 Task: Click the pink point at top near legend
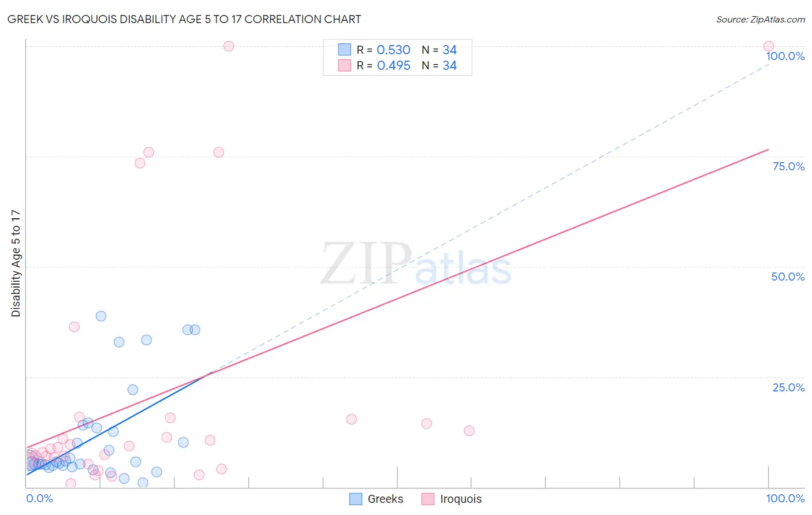[x=229, y=46]
